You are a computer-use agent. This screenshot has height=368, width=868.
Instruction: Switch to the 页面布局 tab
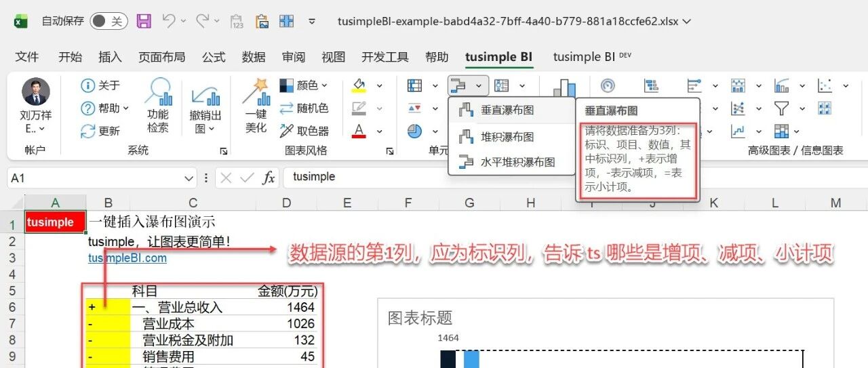pyautogui.click(x=161, y=57)
